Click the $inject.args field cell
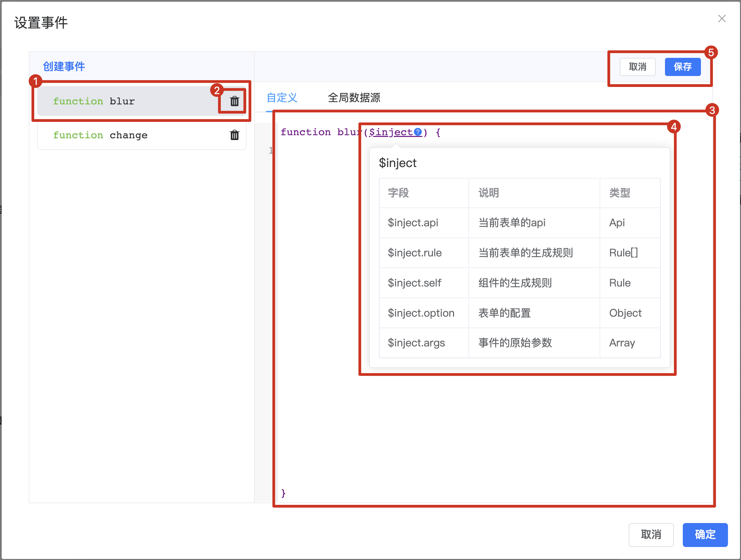 click(416, 343)
